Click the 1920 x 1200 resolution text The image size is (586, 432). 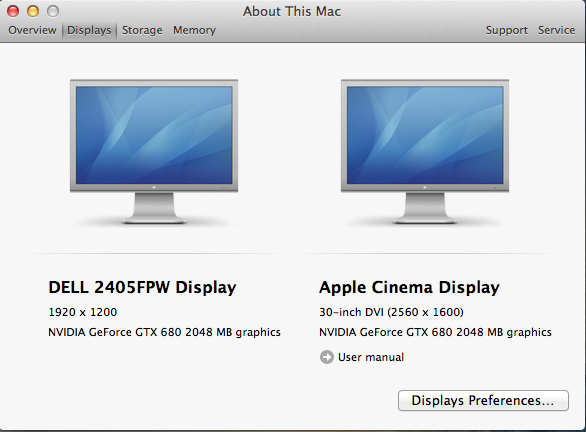[83, 312]
